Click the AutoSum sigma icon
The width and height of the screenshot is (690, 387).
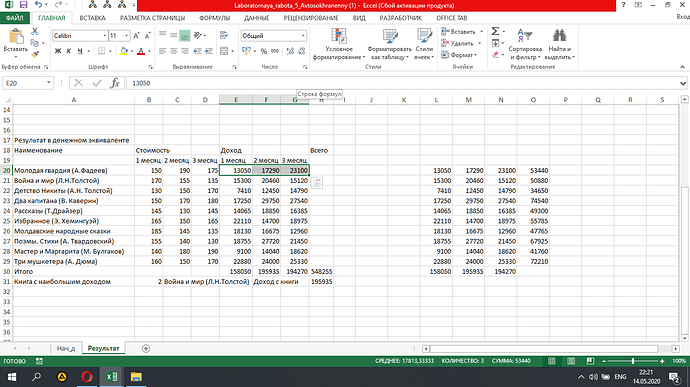(495, 31)
